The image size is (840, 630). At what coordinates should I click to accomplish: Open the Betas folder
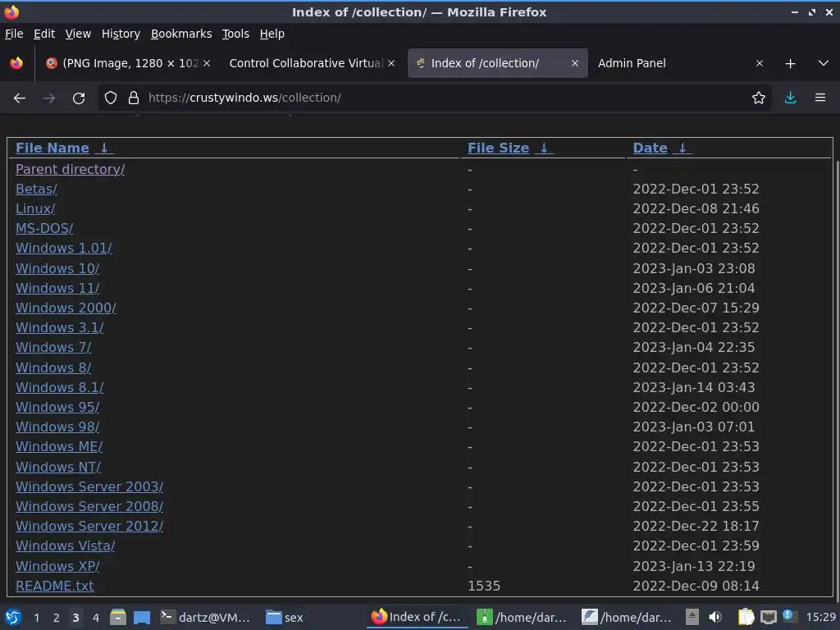36,189
